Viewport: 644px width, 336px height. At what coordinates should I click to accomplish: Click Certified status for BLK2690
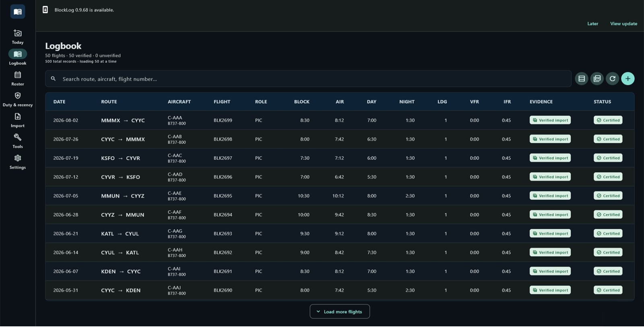pos(608,290)
